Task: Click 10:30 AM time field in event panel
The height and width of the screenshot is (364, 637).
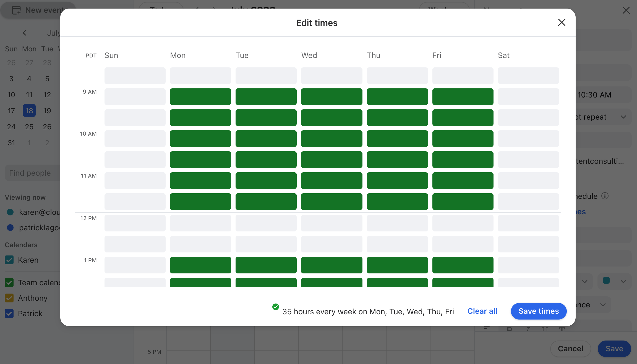Action: coord(604,95)
